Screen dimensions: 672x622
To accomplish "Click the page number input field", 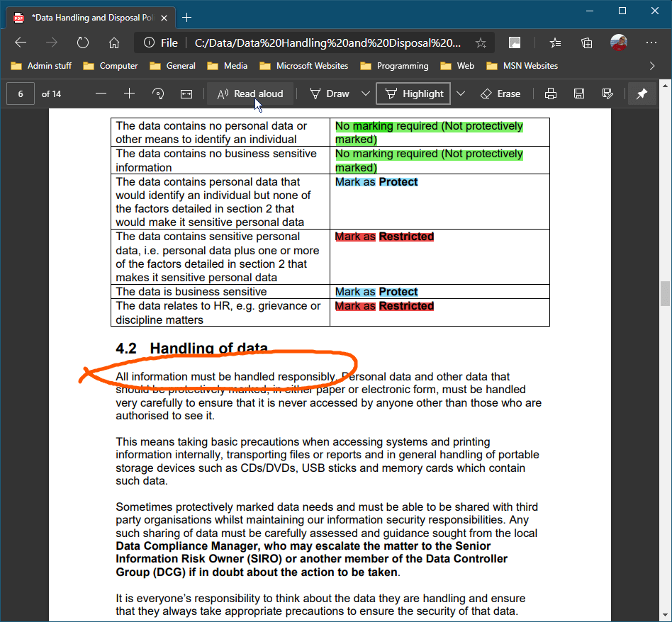I will click(20, 93).
